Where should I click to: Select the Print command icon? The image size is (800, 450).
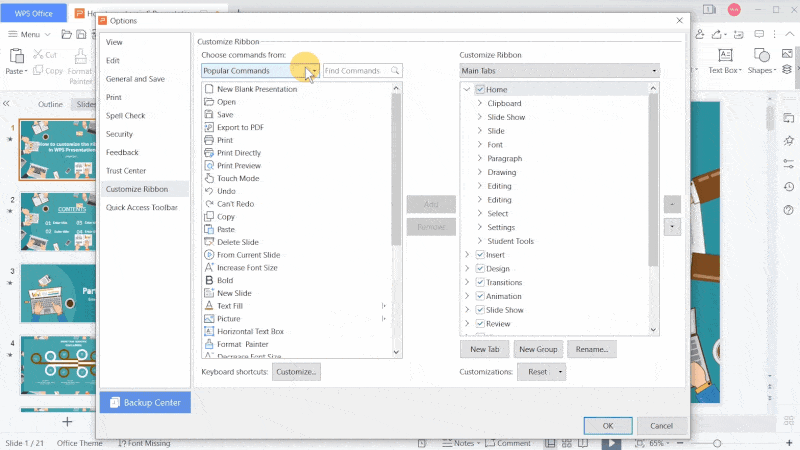(209, 140)
